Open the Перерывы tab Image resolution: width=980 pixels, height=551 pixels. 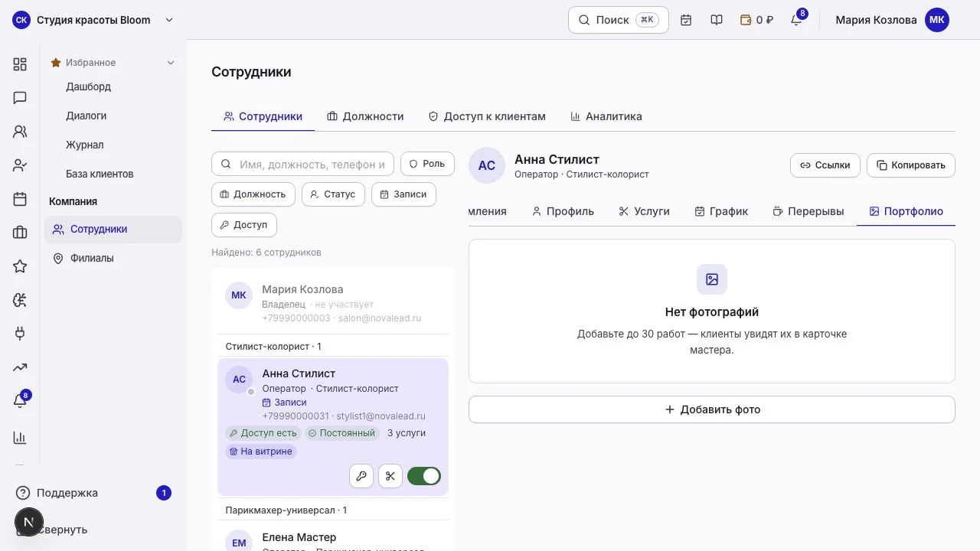(808, 211)
